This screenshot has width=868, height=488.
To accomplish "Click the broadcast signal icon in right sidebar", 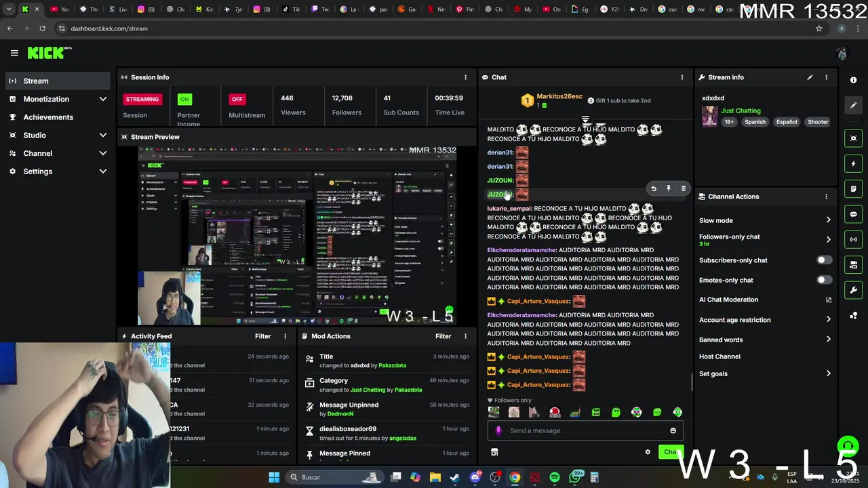I will (x=854, y=239).
